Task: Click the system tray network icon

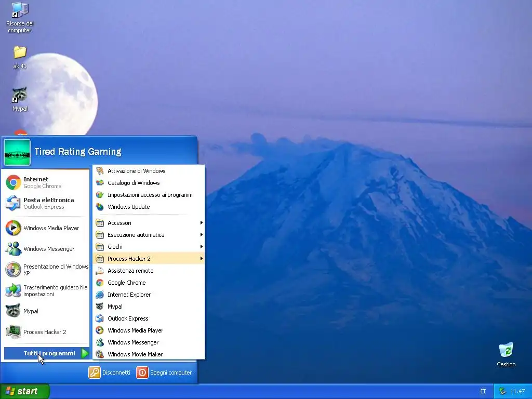Action: 502,391
